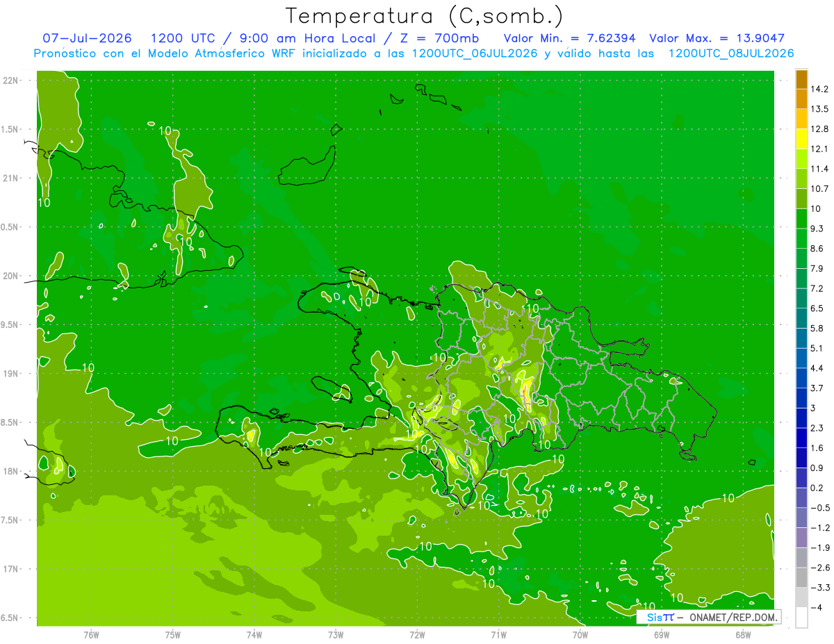Pick the bright yellow swatch between 12.1 and 12.8
Image resolution: width=834 pixels, height=644 pixels.
point(801,139)
